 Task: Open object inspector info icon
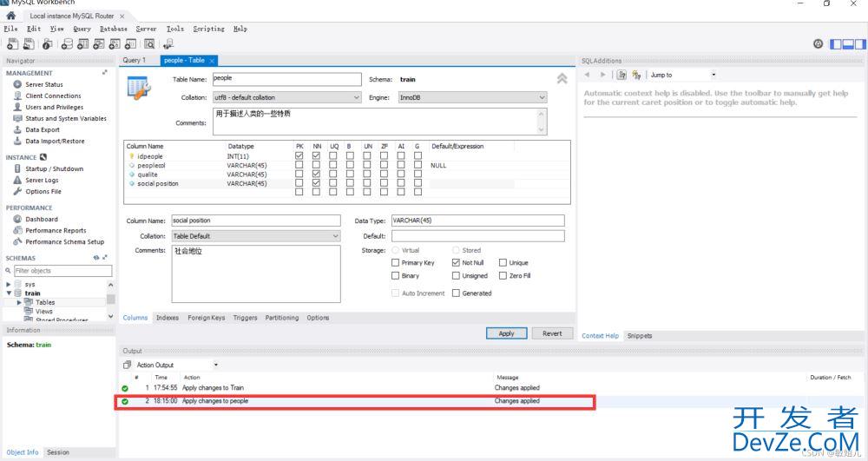[x=47, y=43]
